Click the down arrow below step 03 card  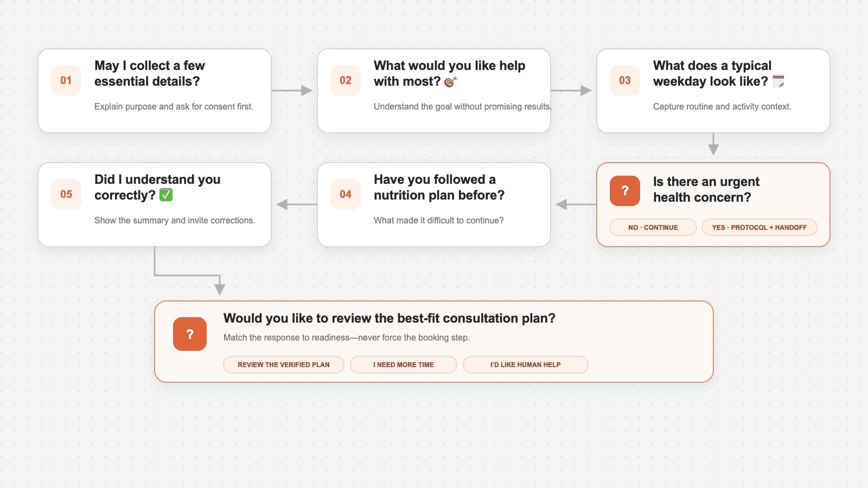(x=713, y=144)
